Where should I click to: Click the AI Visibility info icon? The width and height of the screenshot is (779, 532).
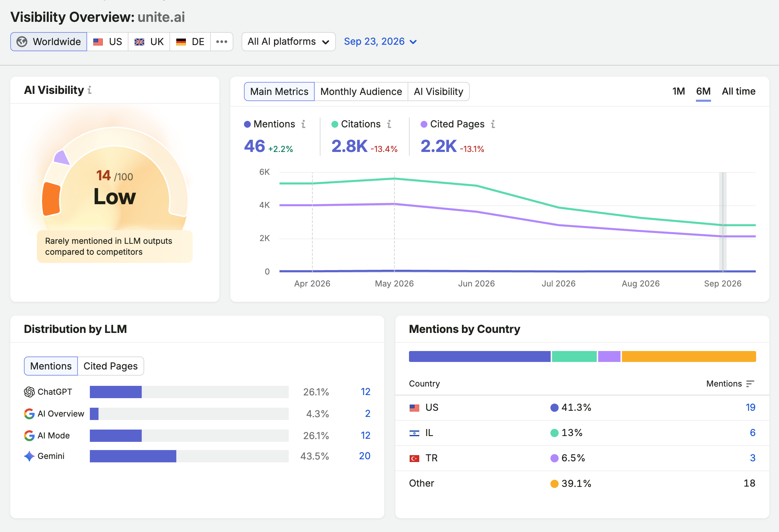pos(90,90)
